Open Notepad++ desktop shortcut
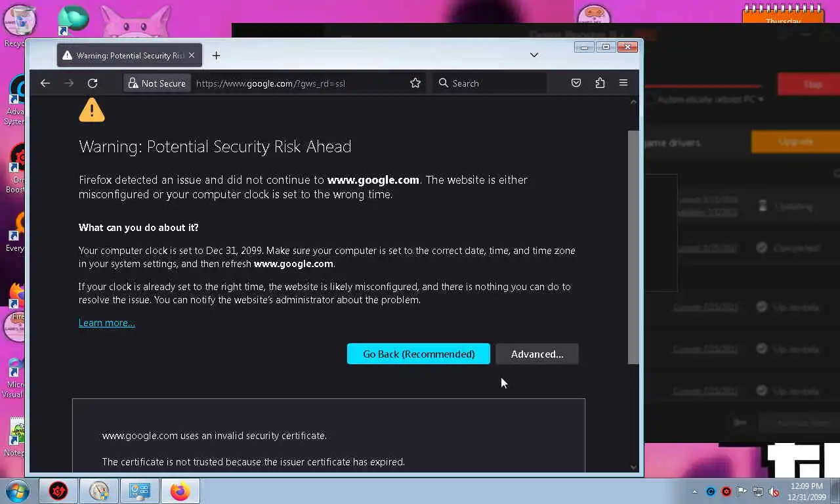The image size is (840, 504). click(x=14, y=436)
